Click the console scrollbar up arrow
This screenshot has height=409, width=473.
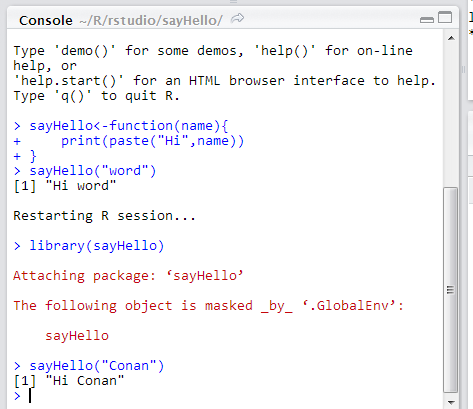(x=451, y=38)
